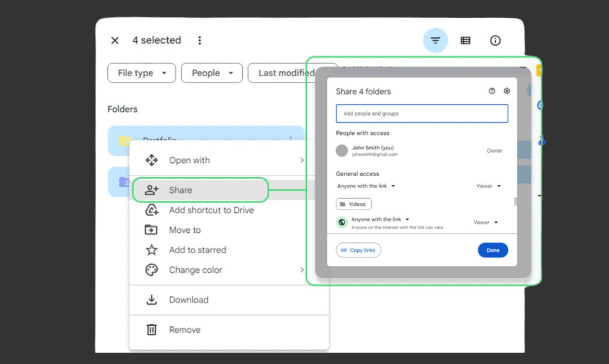The image size is (609, 364).
Task: Open share settings gear icon
Action: (x=507, y=91)
